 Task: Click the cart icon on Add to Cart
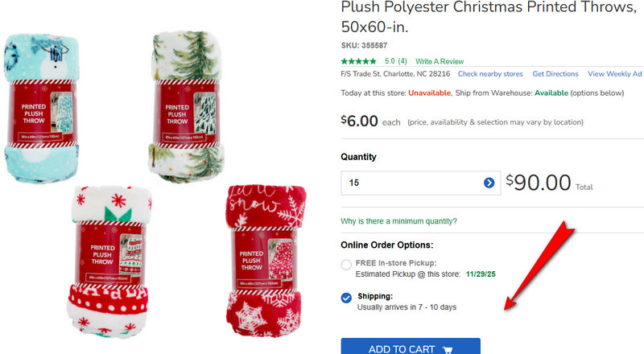coord(448,349)
